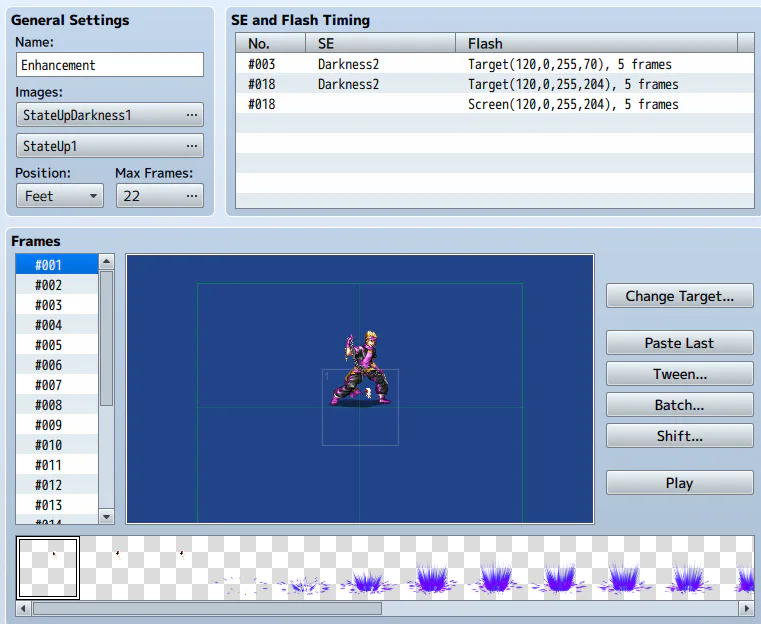Select the fifth pattern cell with small purple splash
This screenshot has width=761, height=624.
coord(304,568)
